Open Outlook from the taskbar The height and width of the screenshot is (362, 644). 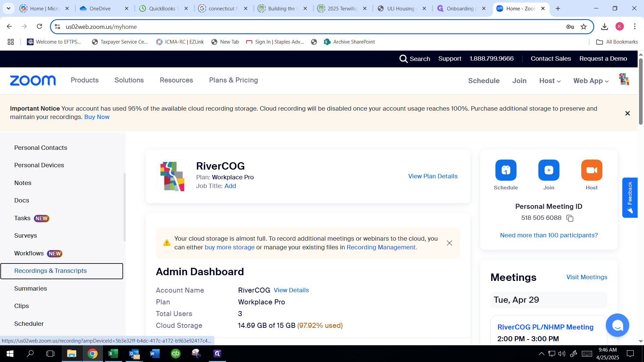click(x=134, y=354)
